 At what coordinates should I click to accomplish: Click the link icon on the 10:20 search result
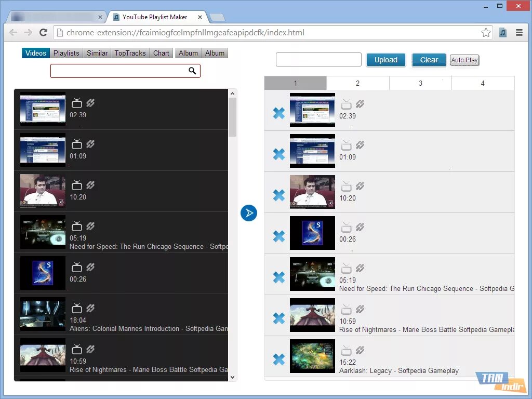90,185
